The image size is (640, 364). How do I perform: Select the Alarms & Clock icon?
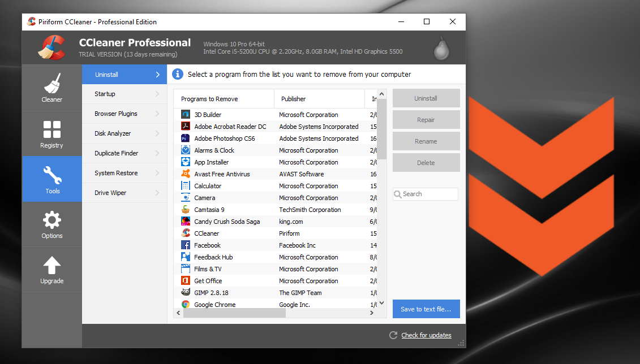[185, 150]
